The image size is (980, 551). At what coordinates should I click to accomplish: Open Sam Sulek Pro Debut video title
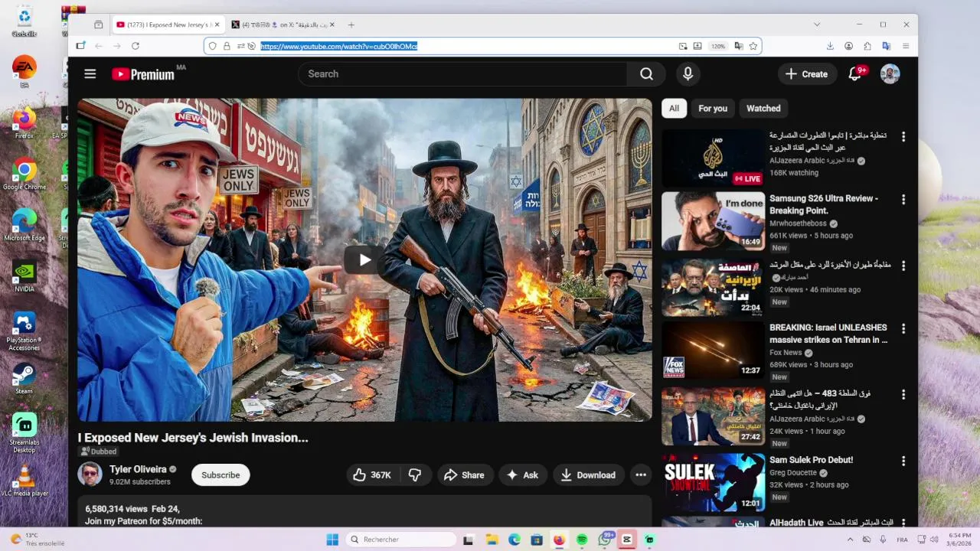[811, 460]
